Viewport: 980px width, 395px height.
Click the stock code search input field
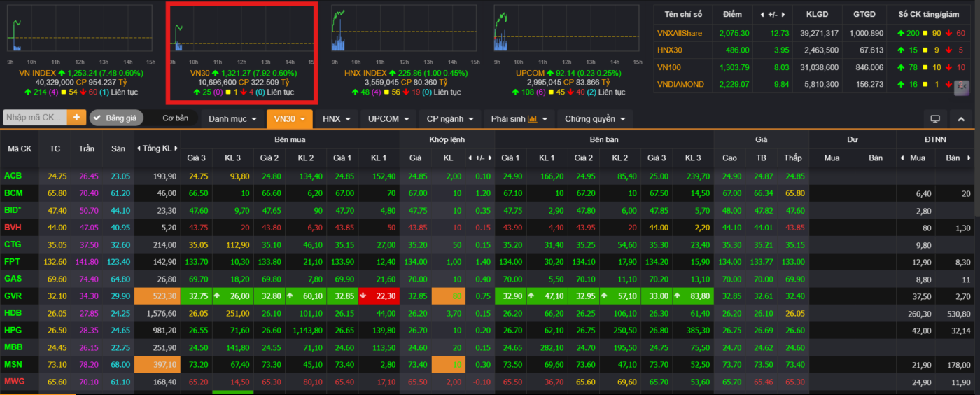point(35,118)
